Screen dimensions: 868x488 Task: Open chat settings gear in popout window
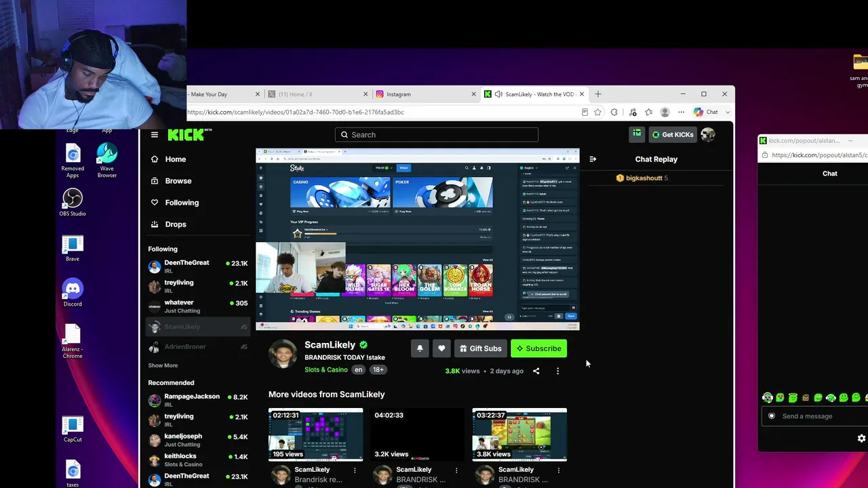point(861,439)
